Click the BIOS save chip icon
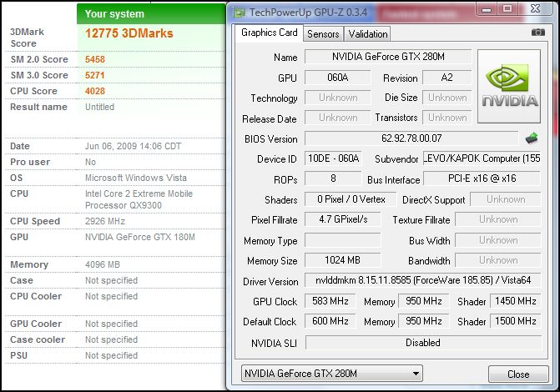Image resolution: width=560 pixels, height=392 pixels. [532, 138]
